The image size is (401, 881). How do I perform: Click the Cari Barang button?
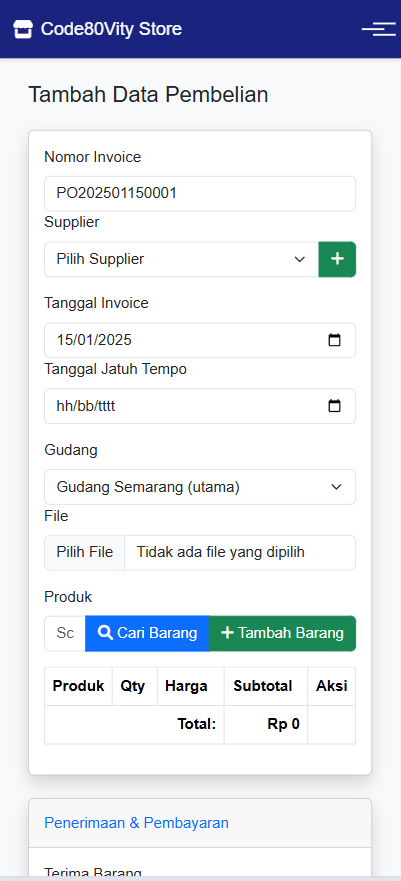point(147,633)
